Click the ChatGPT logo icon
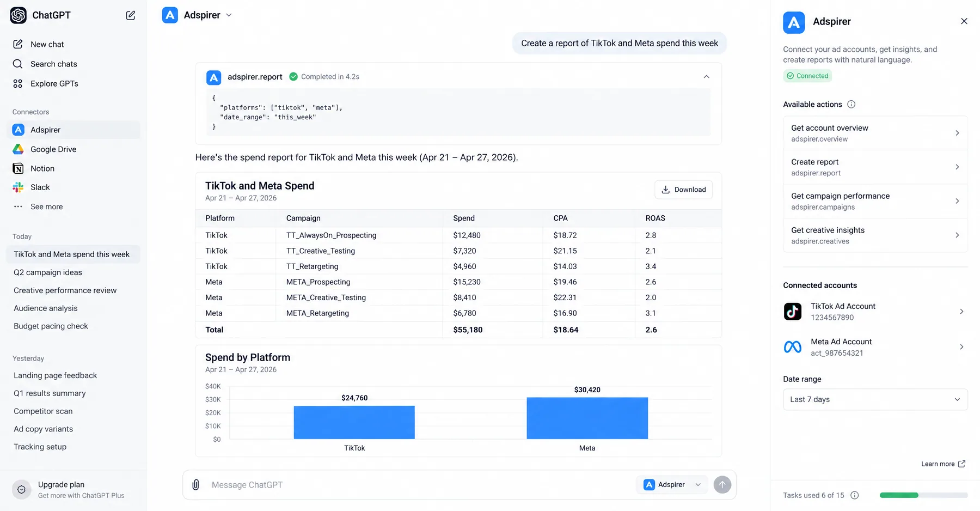The width and height of the screenshot is (980, 511). (18, 15)
